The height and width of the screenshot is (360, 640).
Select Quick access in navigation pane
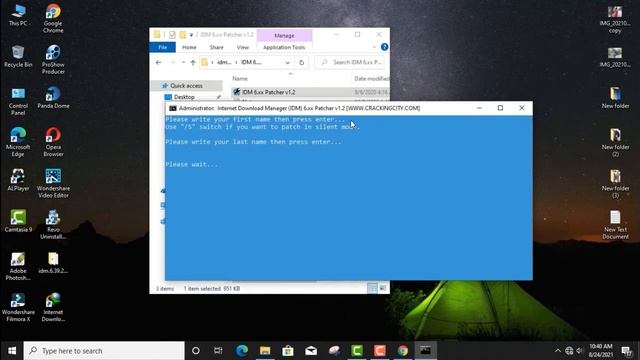[x=186, y=86]
